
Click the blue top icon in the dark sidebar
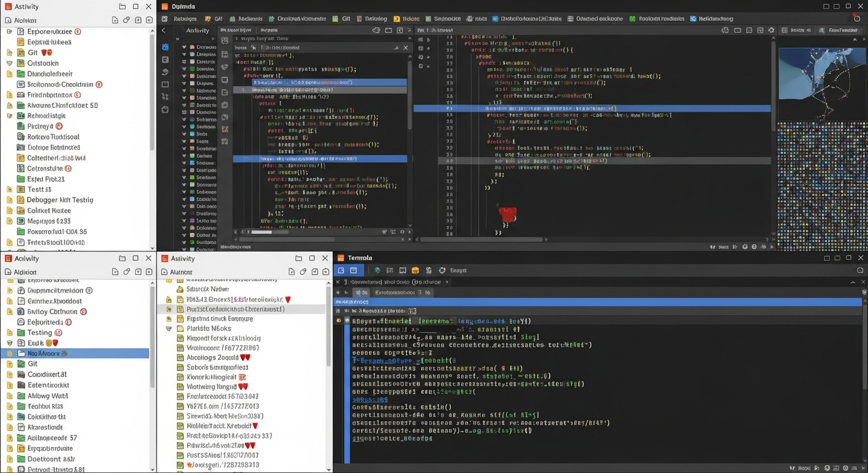pos(165,47)
